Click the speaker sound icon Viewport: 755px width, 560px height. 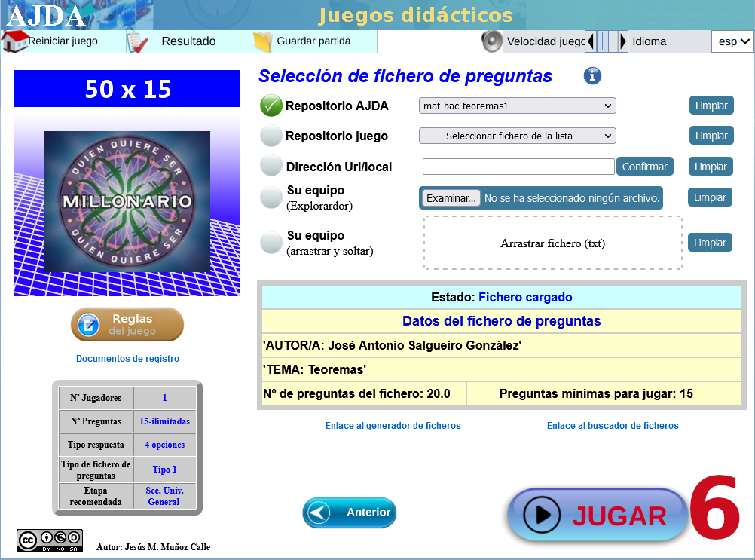click(492, 41)
